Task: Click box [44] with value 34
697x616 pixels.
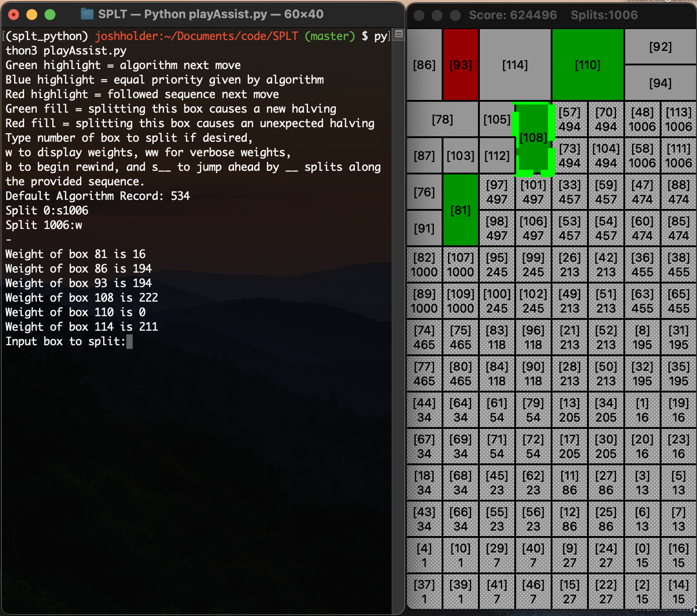Action: point(424,410)
